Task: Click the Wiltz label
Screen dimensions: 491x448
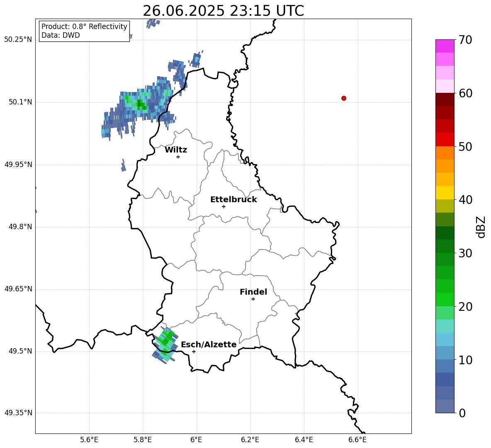Action: click(176, 150)
